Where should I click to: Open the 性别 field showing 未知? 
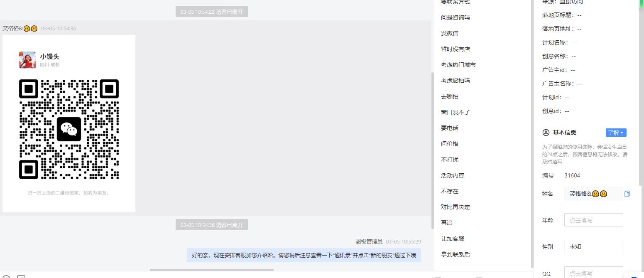pyautogui.click(x=593, y=246)
